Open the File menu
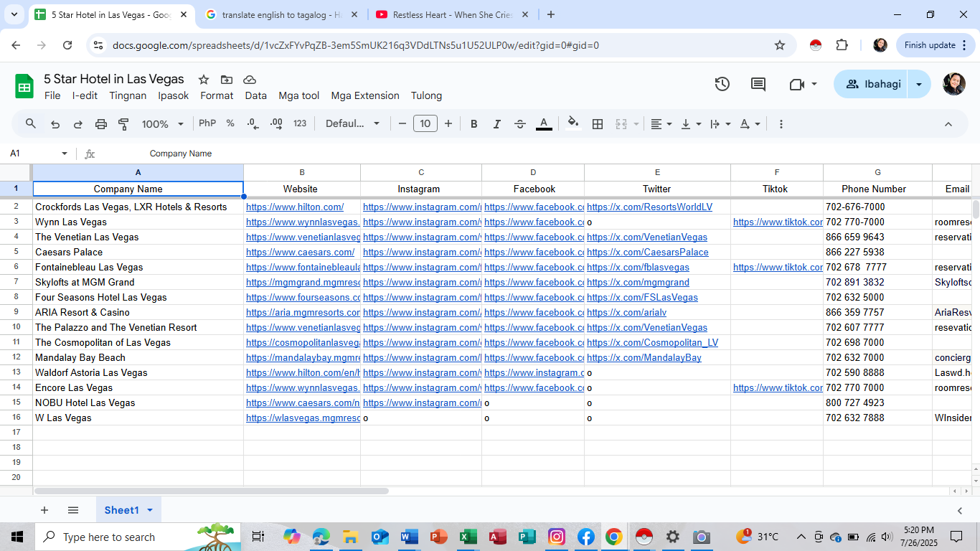980x551 pixels. pos(52,95)
